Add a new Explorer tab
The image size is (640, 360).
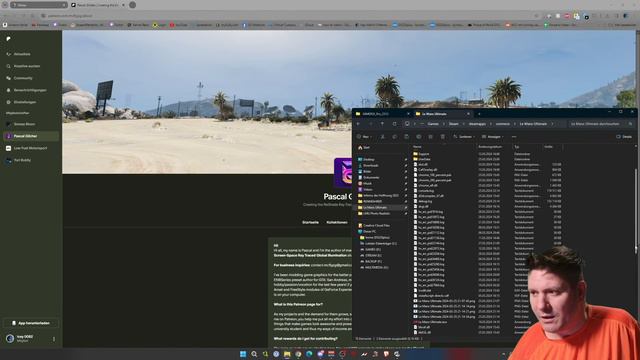[x=479, y=114]
